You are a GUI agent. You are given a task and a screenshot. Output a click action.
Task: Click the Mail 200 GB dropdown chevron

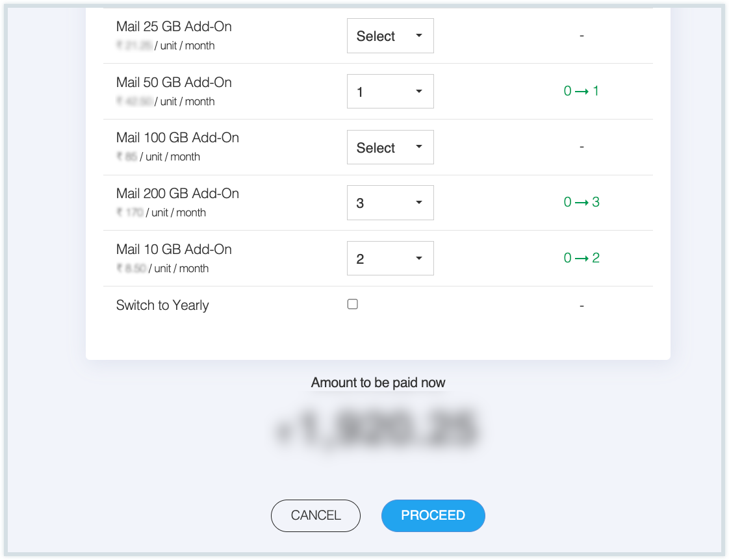point(420,202)
